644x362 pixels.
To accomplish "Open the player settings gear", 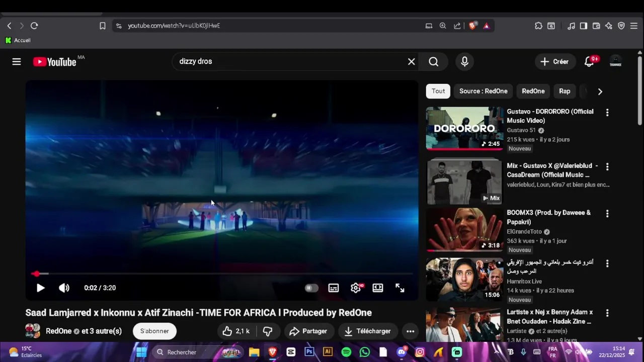I will pyautogui.click(x=356, y=288).
